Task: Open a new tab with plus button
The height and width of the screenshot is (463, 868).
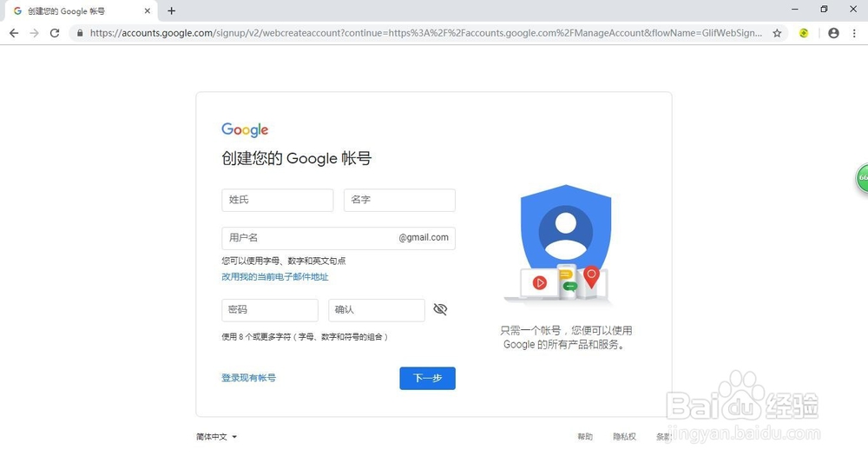Action: [x=172, y=10]
